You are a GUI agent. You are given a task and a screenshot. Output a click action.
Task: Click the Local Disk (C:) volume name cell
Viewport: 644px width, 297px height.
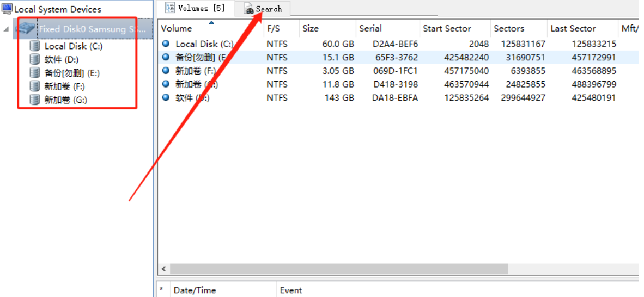click(x=205, y=44)
